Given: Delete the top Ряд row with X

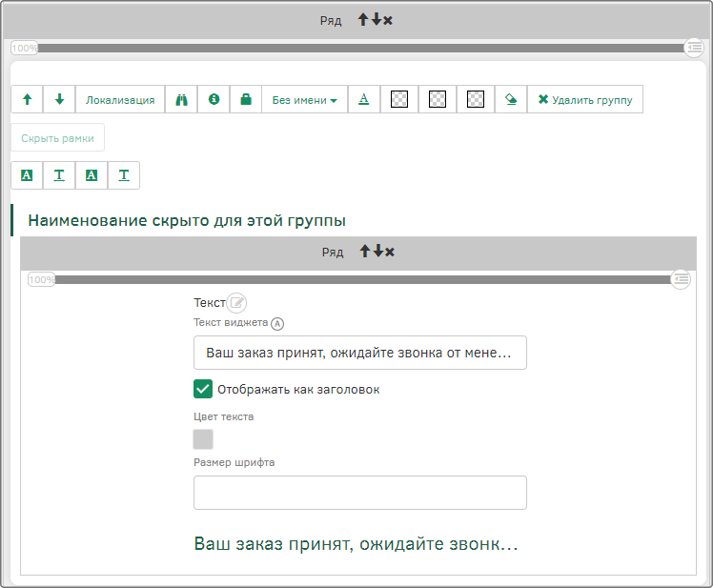Looking at the screenshot, I should pos(387,20).
